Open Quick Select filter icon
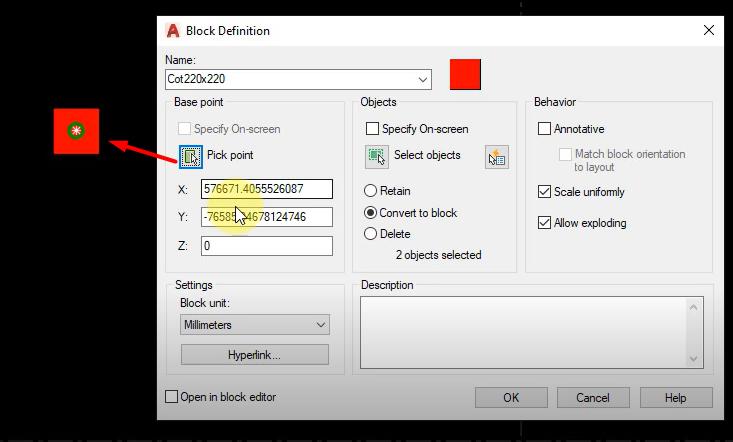 pos(497,156)
